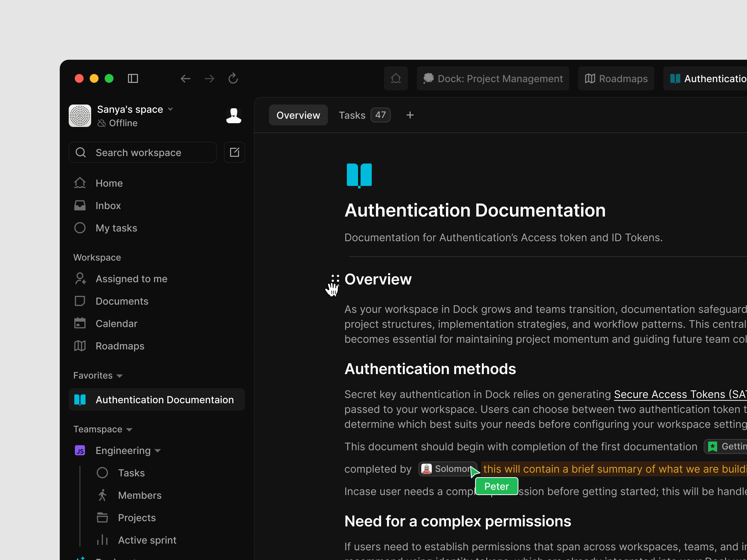The height and width of the screenshot is (560, 747).
Task: Open Roadmaps from the workspace sidebar
Action: pyautogui.click(x=120, y=346)
